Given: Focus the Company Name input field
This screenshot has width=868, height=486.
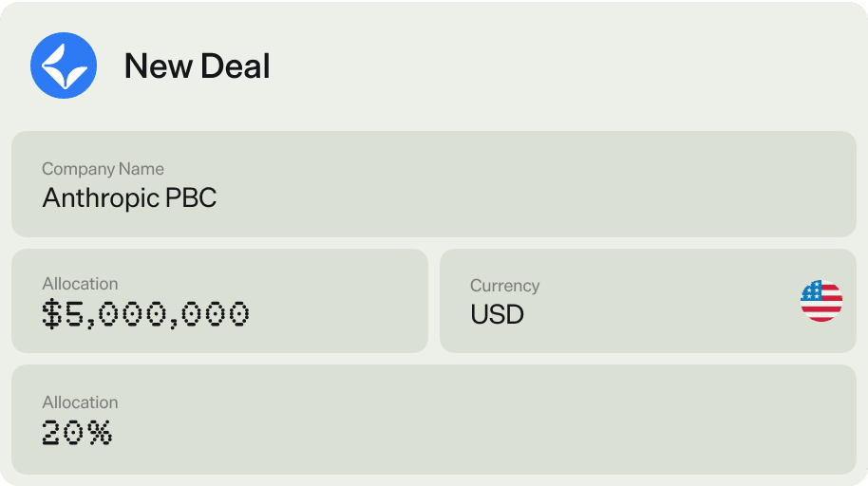Looking at the screenshot, I should [433, 184].
